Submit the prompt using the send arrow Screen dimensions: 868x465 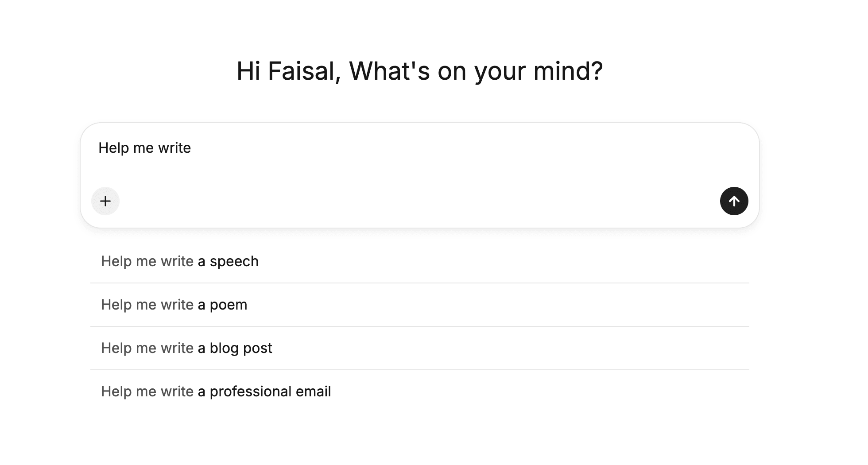coord(734,201)
